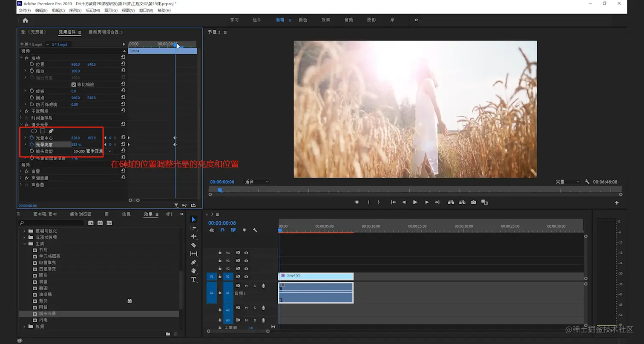The width and height of the screenshot is (644, 344).
Task: Choose the Pen tool in timeline toolbar
Action: click(193, 262)
